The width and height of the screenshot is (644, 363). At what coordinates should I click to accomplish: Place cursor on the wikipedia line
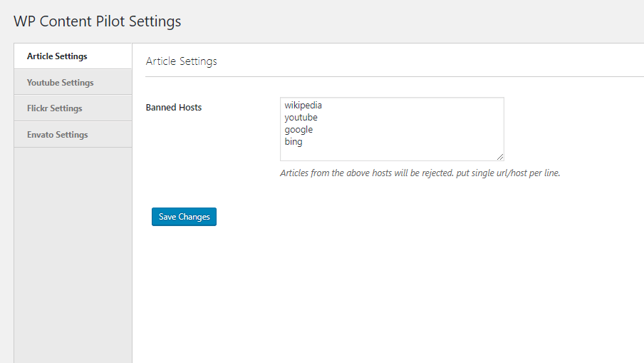click(x=303, y=106)
